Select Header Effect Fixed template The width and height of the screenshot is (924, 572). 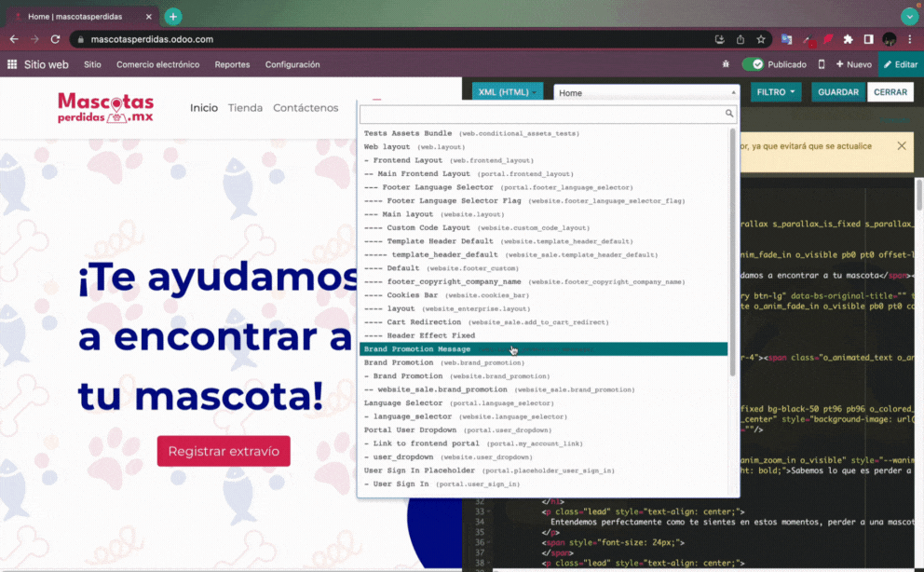[x=543, y=335]
